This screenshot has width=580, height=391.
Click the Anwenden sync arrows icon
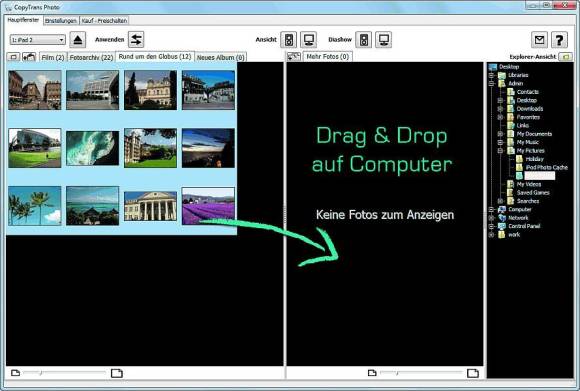[136, 40]
